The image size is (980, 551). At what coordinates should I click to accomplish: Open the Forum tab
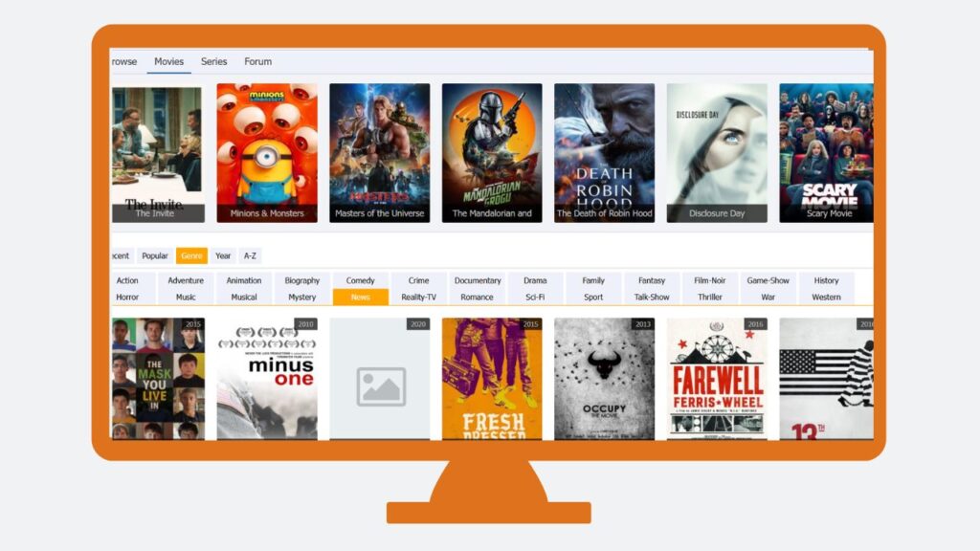coord(257,62)
